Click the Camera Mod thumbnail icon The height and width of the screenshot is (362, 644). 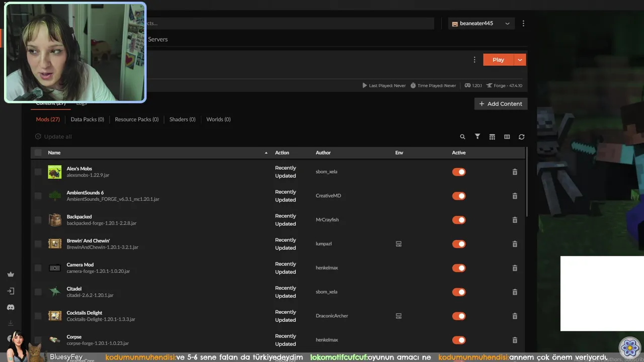click(x=54, y=268)
